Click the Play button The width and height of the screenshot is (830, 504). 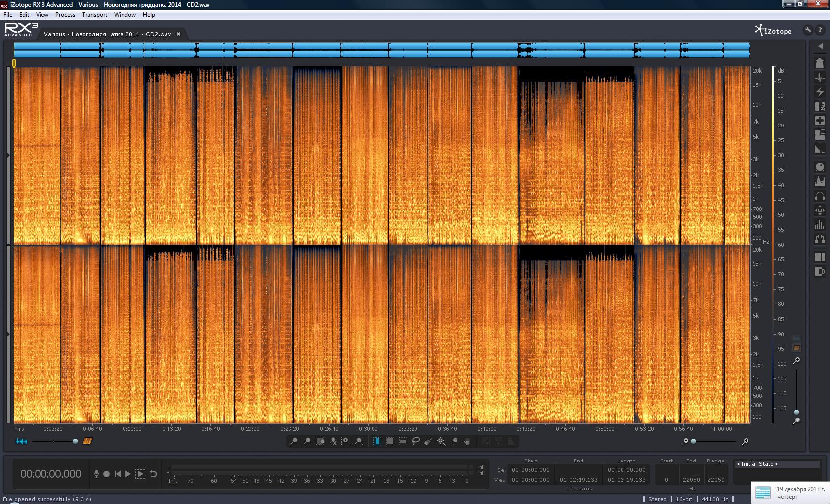[x=128, y=474]
